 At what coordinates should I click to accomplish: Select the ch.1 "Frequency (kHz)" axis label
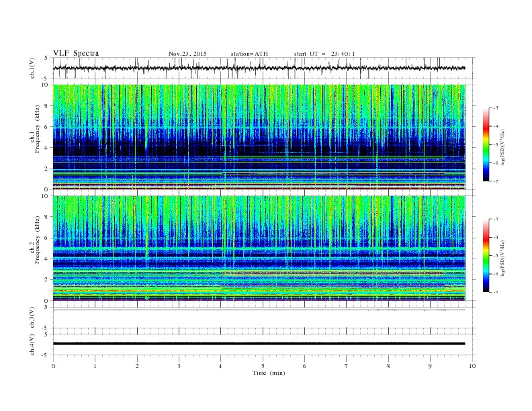37,129
